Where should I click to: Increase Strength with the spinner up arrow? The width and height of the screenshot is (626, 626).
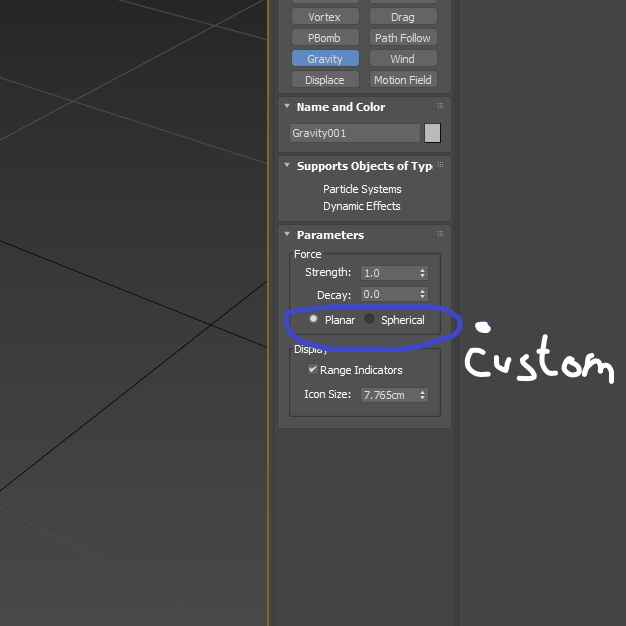tap(422, 270)
